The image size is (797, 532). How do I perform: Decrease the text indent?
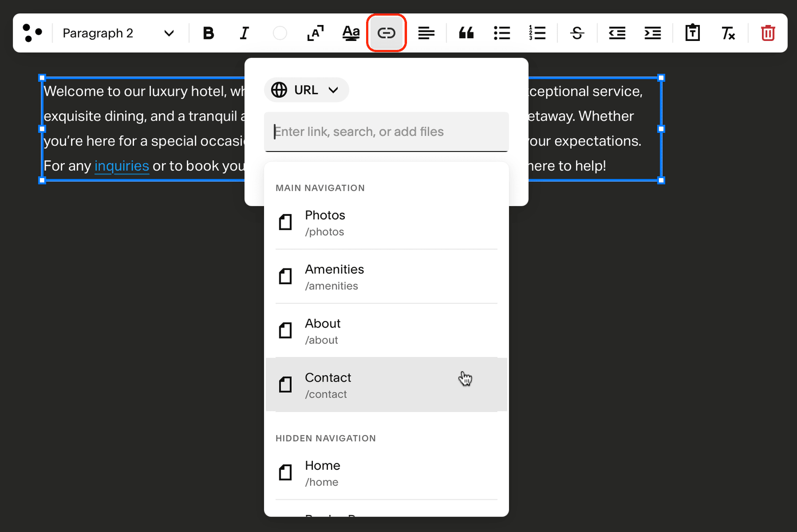click(x=616, y=33)
